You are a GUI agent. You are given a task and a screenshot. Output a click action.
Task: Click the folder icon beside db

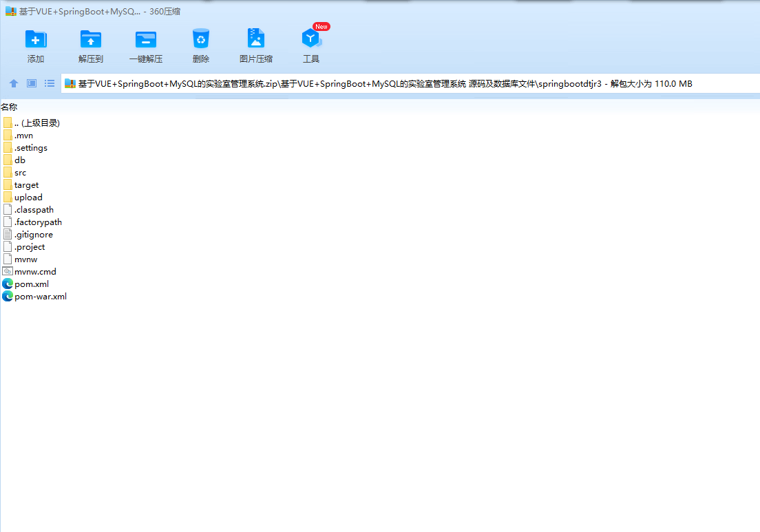(8, 160)
